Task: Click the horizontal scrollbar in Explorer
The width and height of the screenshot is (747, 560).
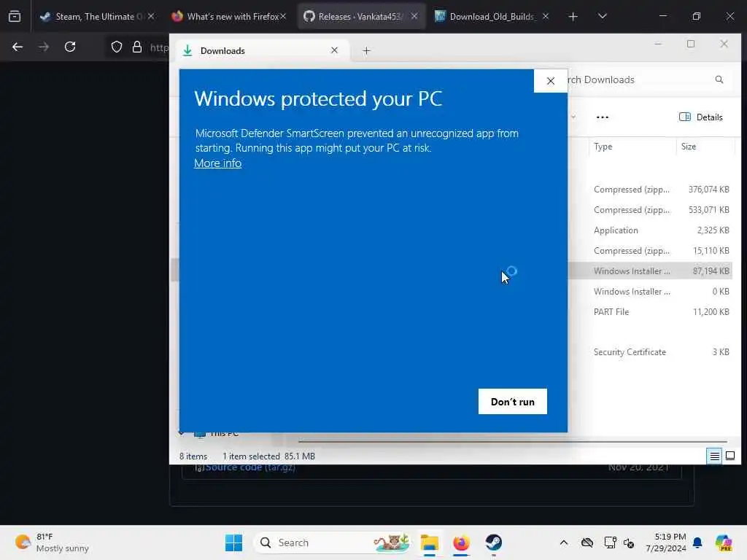Action: [x=512, y=441]
